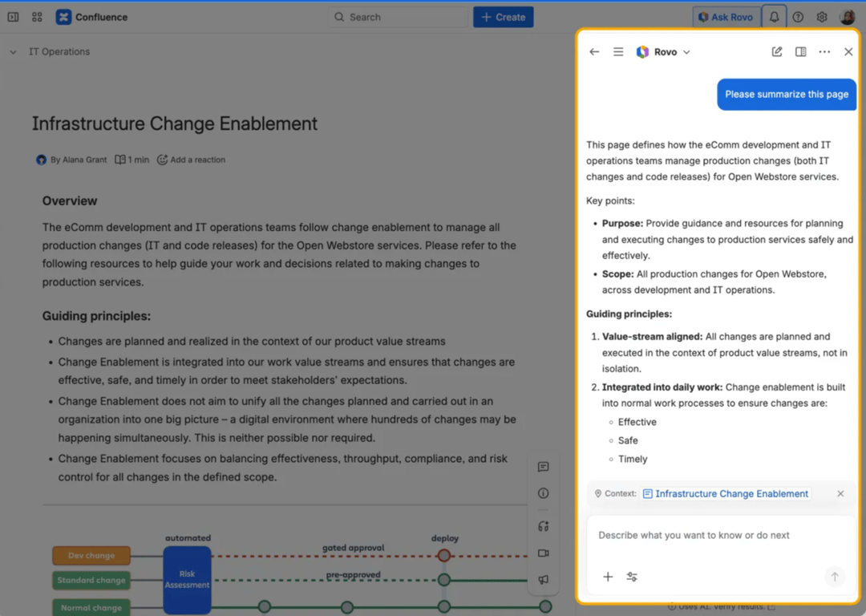Toggle the sidebar panel icon in top bar
Screen dimensions: 866x616
13,17
